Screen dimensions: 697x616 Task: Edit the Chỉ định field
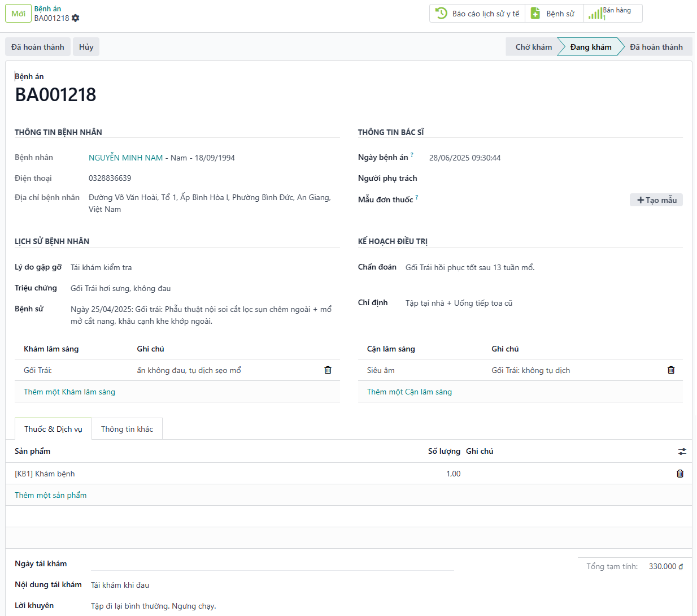point(544,303)
